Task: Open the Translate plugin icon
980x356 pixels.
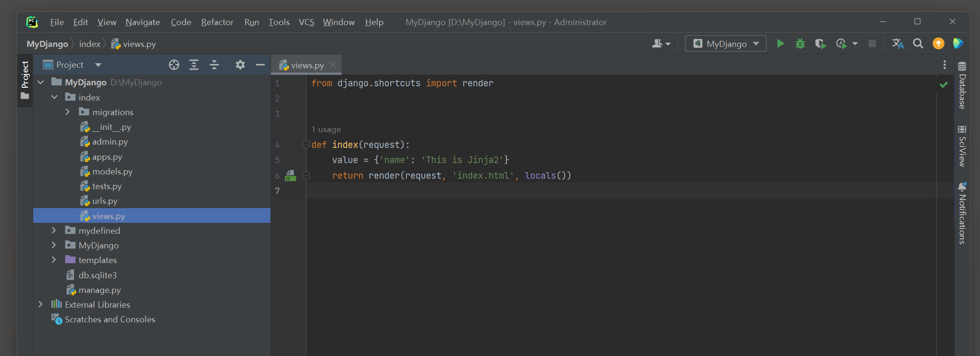Action: point(898,44)
